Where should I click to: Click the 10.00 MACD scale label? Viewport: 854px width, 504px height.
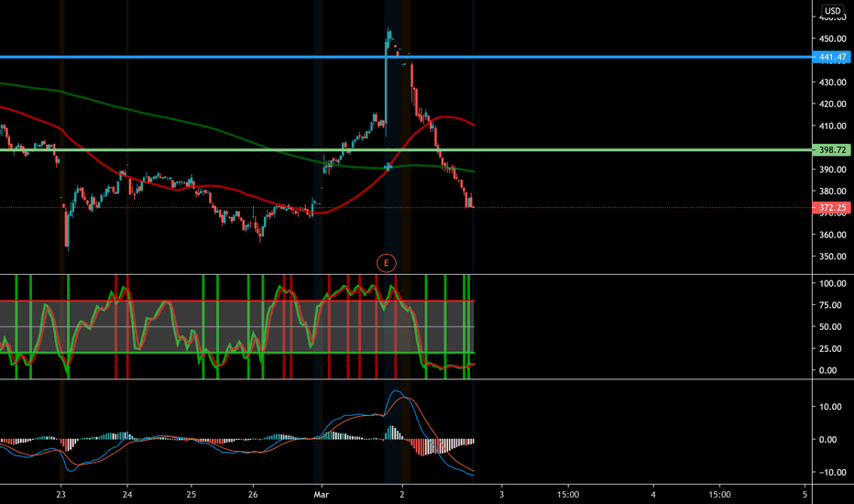pyautogui.click(x=830, y=407)
